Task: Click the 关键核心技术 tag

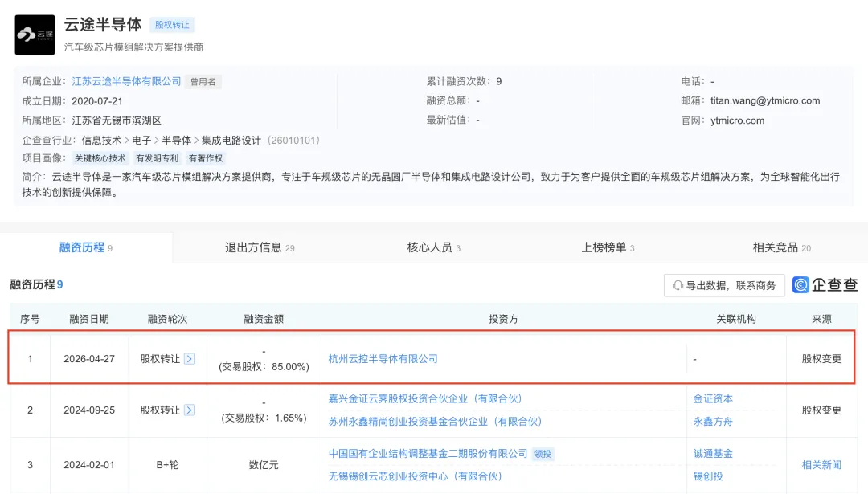Action: coord(100,158)
